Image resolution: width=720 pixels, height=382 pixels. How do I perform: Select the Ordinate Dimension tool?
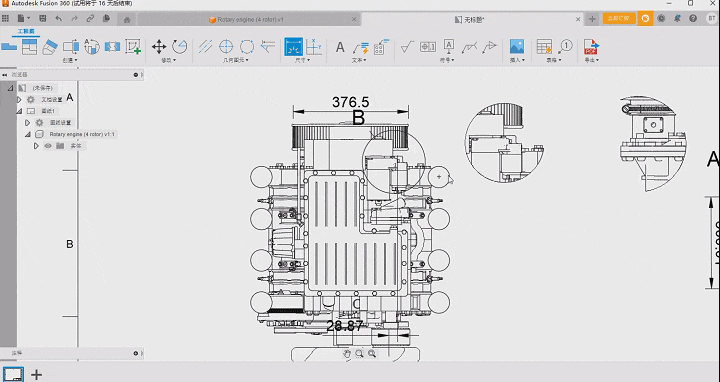(314, 47)
